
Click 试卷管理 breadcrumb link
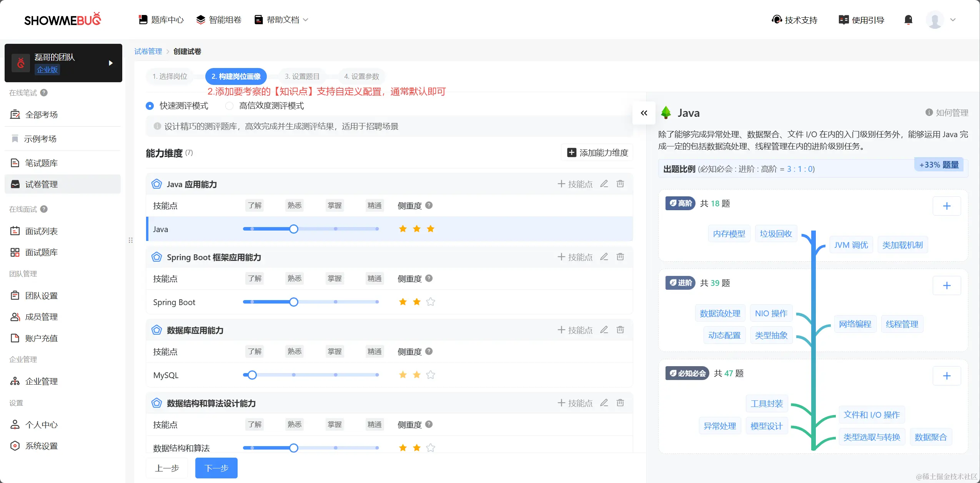tap(148, 51)
